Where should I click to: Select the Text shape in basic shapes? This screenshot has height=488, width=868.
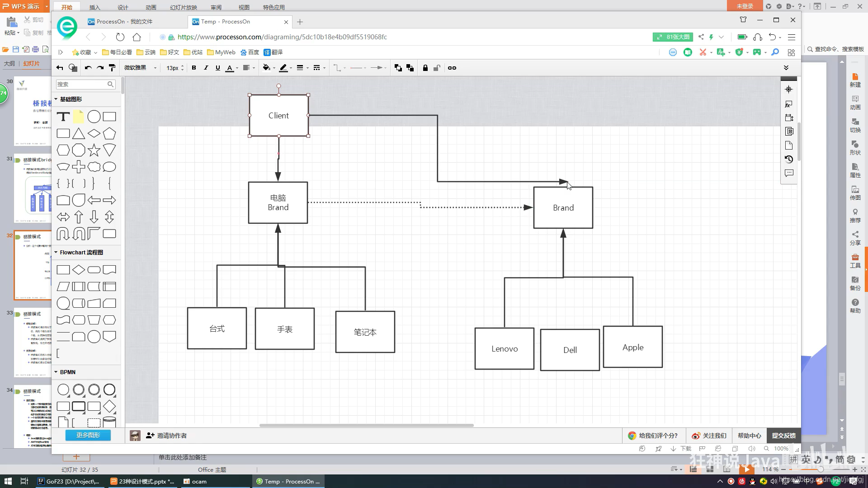pos(63,117)
